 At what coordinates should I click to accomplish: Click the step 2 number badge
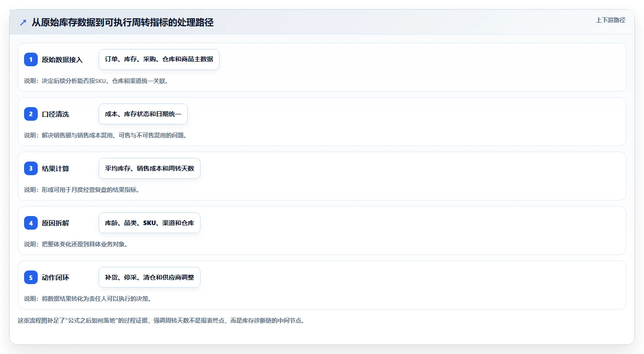tap(31, 114)
